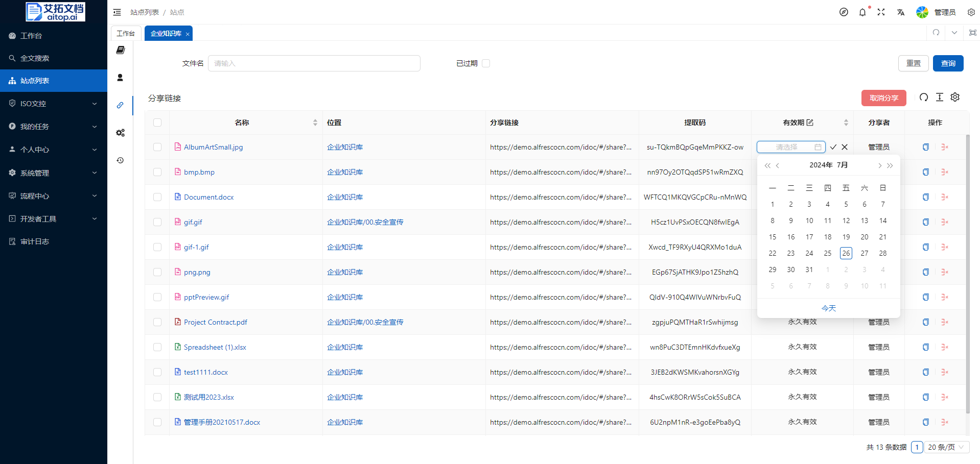Collapse the sidebar menu hamburger icon

tap(117, 12)
